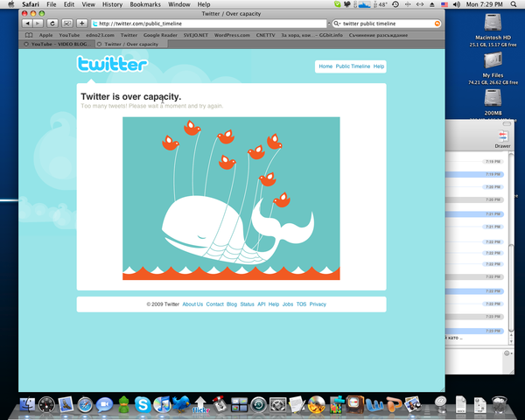The height and width of the screenshot is (420, 525).
Task: Open the YouTube bookmark in bookmarks bar
Action: click(69, 35)
